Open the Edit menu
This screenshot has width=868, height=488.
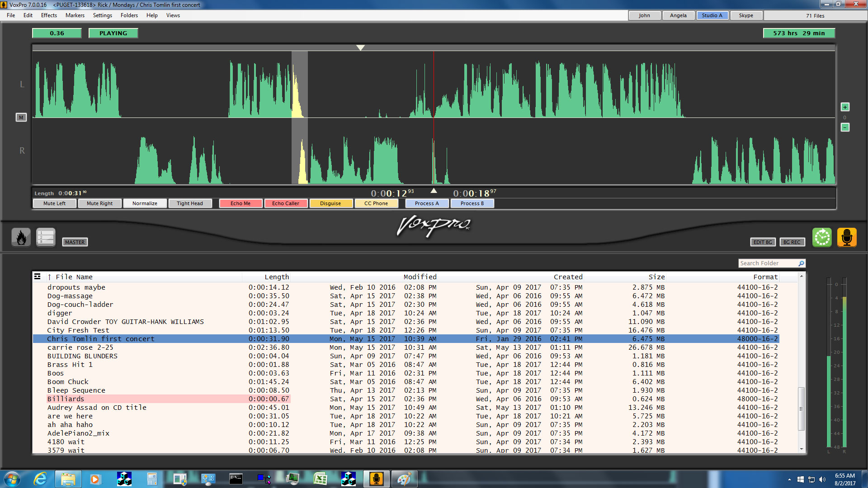tap(28, 15)
